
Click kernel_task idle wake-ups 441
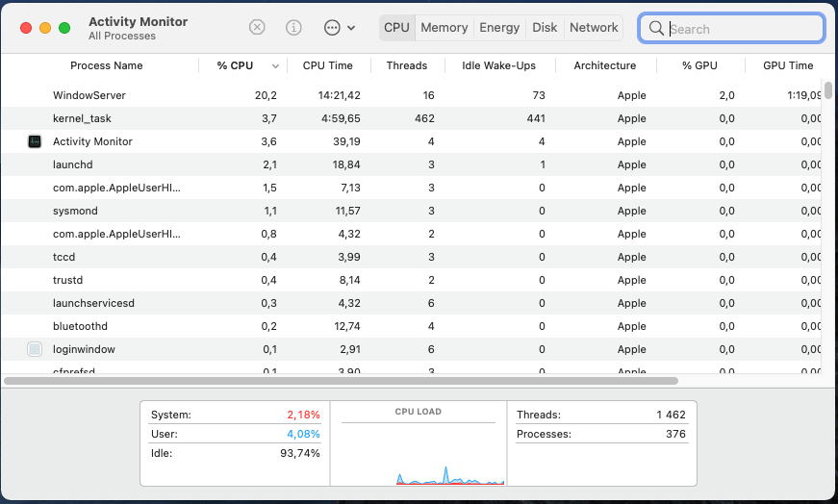(536, 118)
